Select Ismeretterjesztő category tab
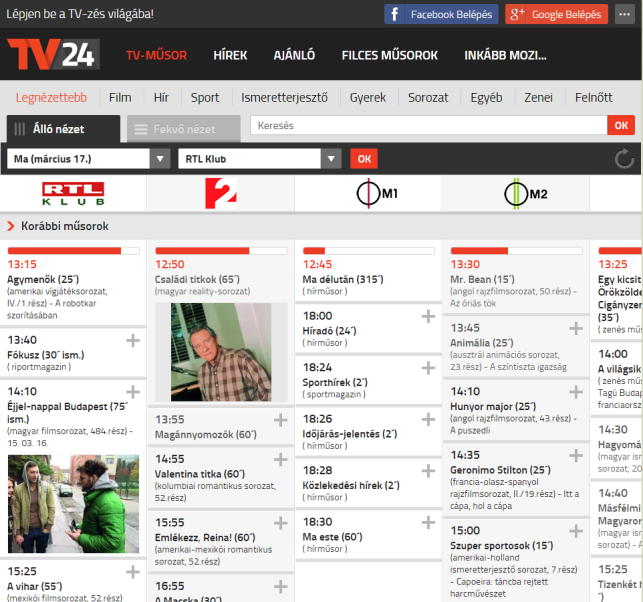The width and height of the screenshot is (643, 602). tap(284, 98)
